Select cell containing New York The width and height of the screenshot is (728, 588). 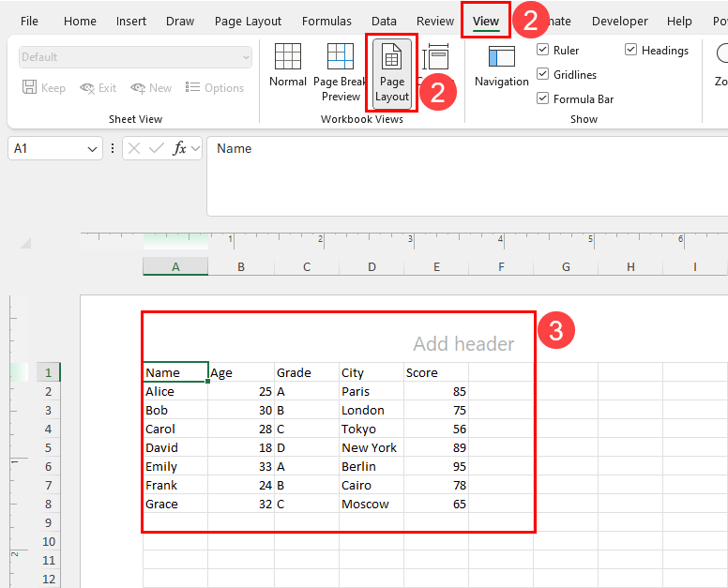click(x=372, y=448)
